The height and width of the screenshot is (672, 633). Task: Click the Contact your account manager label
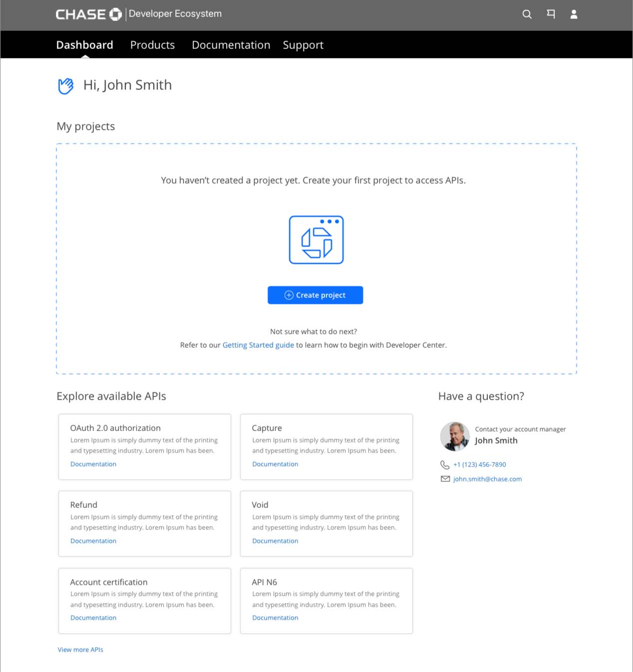(521, 429)
